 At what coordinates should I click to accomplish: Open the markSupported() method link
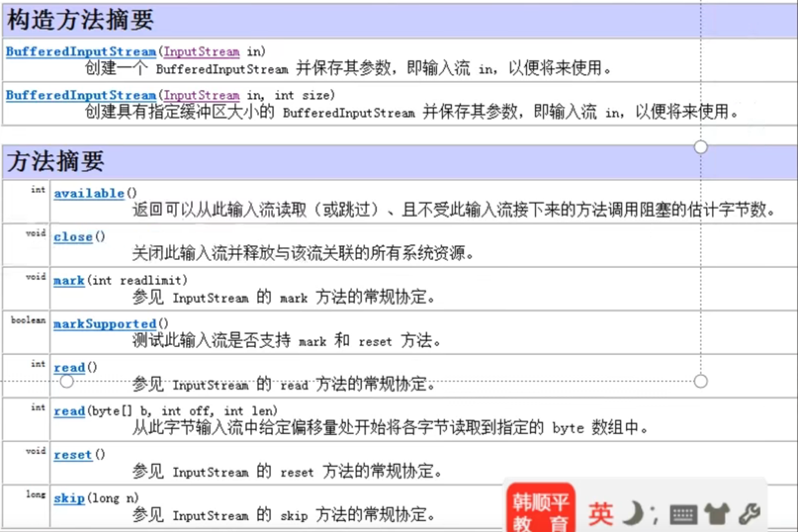105,324
